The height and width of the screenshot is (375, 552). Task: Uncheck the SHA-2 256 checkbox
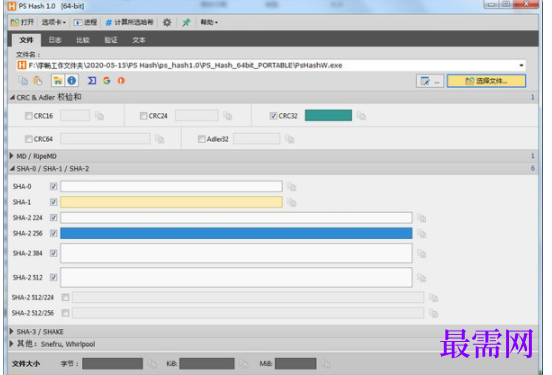(54, 233)
